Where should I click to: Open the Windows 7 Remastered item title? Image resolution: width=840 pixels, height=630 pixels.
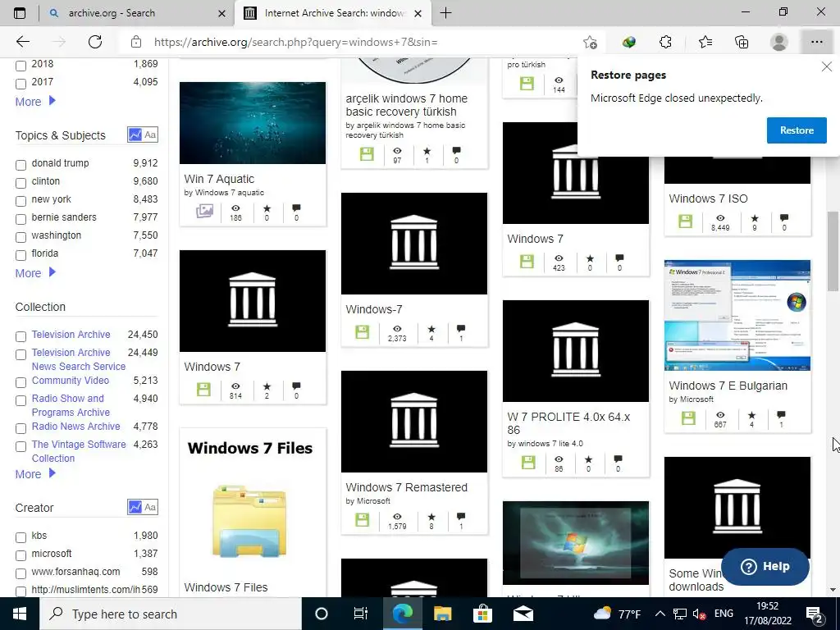pos(406,487)
